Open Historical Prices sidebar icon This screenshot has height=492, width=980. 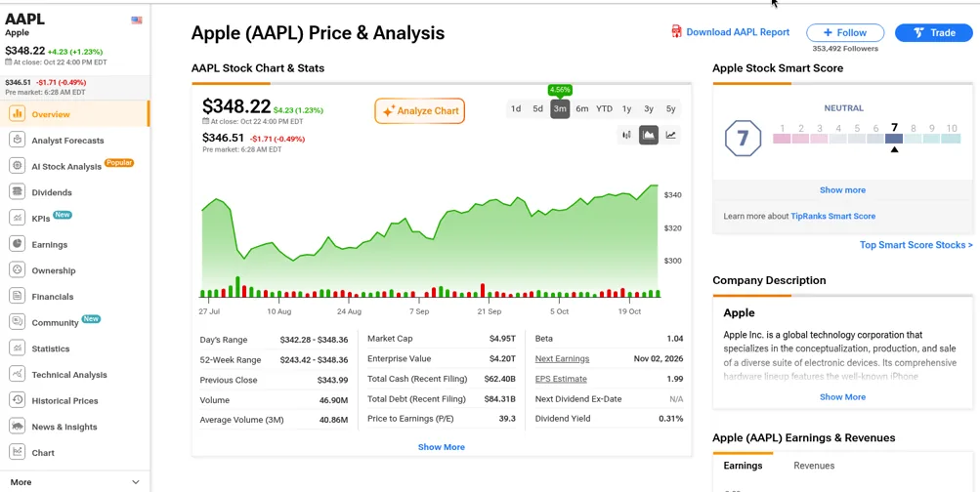17,400
